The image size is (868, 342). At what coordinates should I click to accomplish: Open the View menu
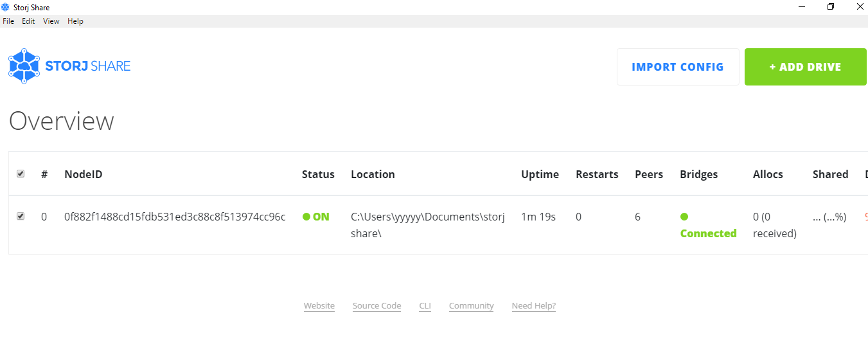click(x=51, y=21)
